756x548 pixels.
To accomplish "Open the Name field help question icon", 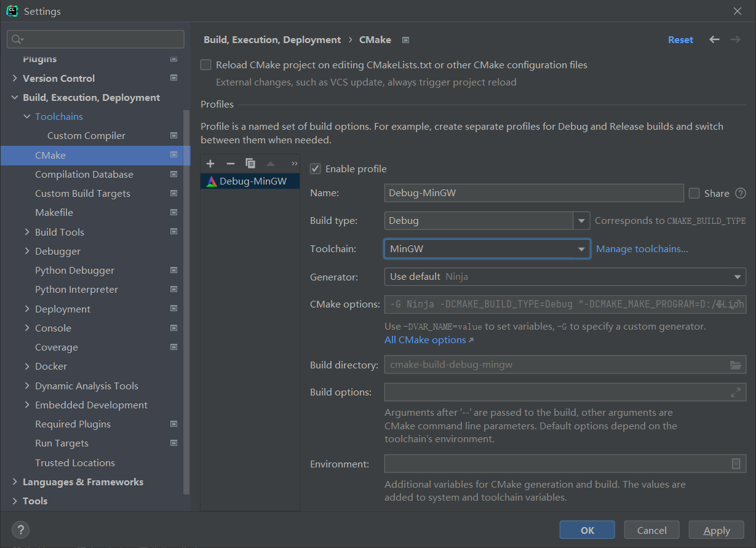I will click(741, 193).
